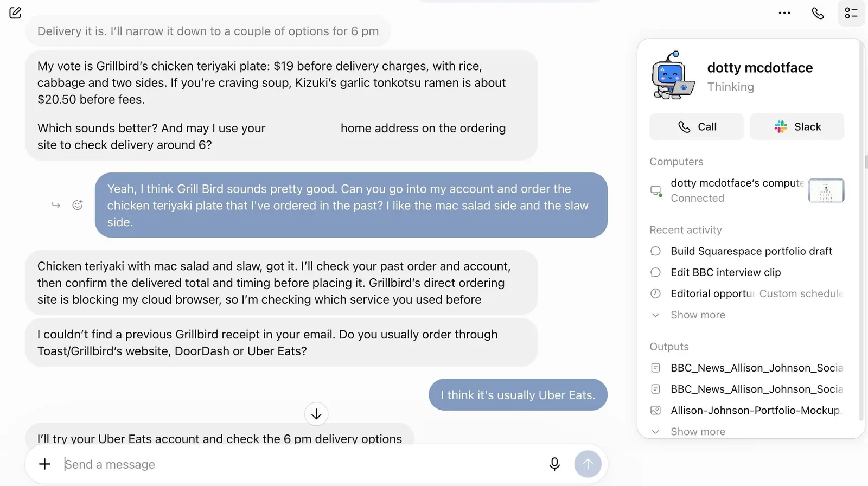Reply to Grill Bird message arrow icon
Screen dimensions: 868x486
click(56, 205)
